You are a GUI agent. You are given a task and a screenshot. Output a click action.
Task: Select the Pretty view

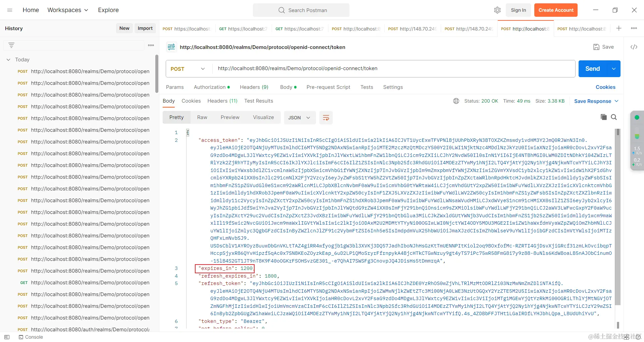(176, 117)
